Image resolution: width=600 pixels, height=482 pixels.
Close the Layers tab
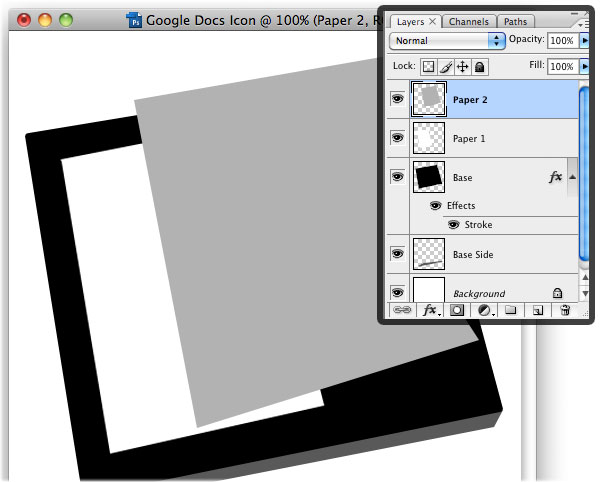coord(432,21)
